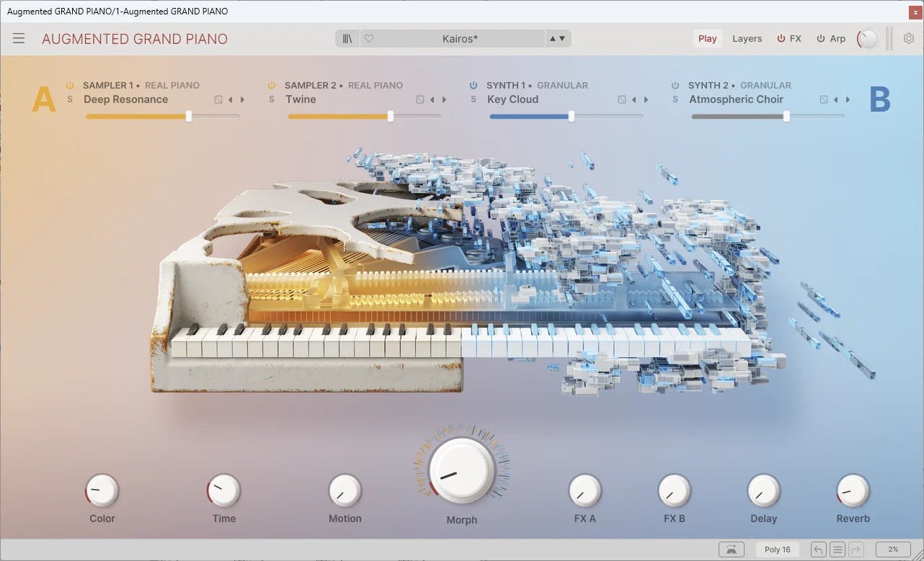Toggle the FX power switch
Image resolution: width=924 pixels, height=561 pixels.
point(781,39)
